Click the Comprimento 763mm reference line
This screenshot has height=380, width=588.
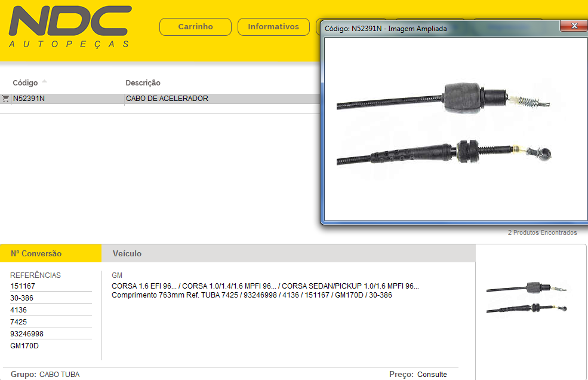(252, 295)
